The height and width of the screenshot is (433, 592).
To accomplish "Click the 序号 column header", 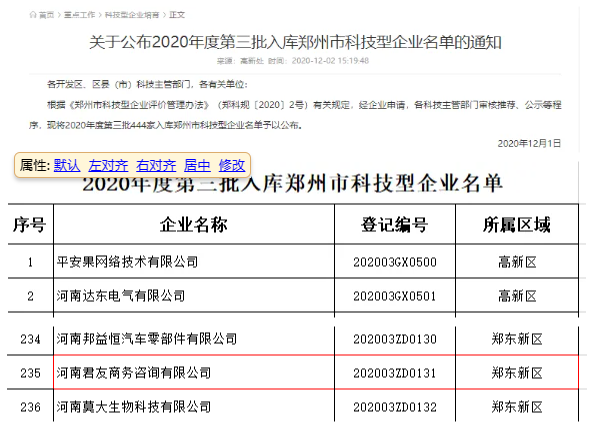I will [30, 225].
